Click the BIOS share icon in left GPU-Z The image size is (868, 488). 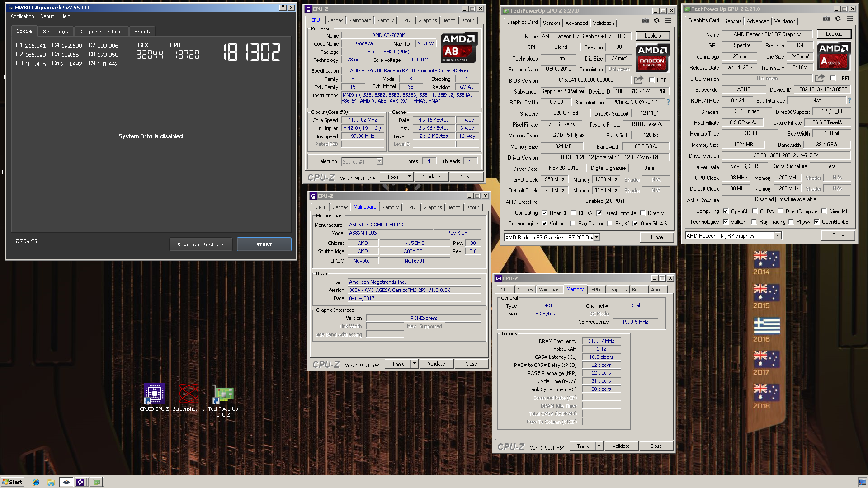(638, 80)
